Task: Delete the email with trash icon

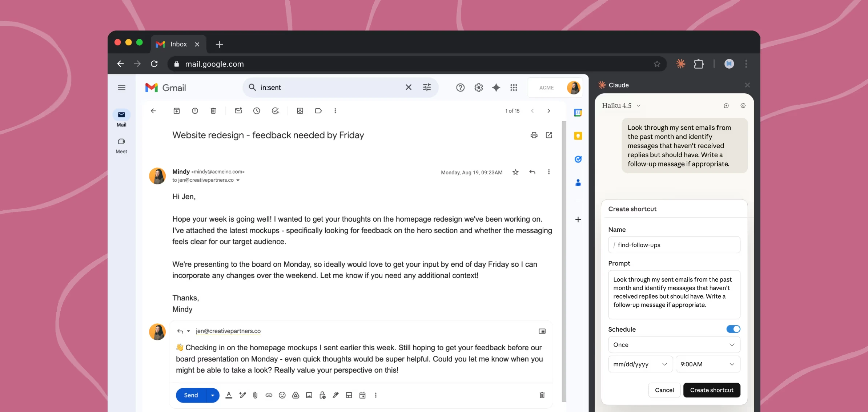Action: pos(213,111)
